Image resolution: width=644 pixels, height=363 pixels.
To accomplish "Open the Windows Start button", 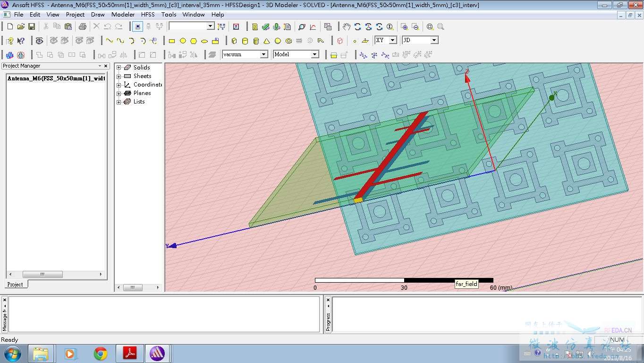I will click(x=12, y=354).
